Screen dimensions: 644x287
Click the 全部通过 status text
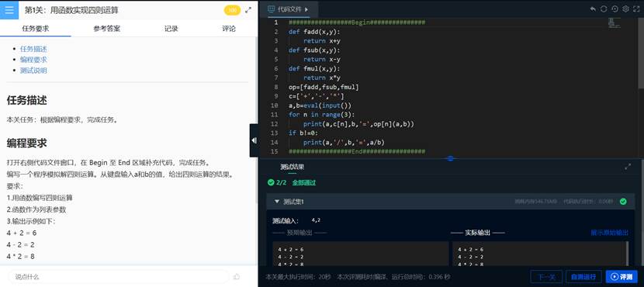(x=304, y=183)
